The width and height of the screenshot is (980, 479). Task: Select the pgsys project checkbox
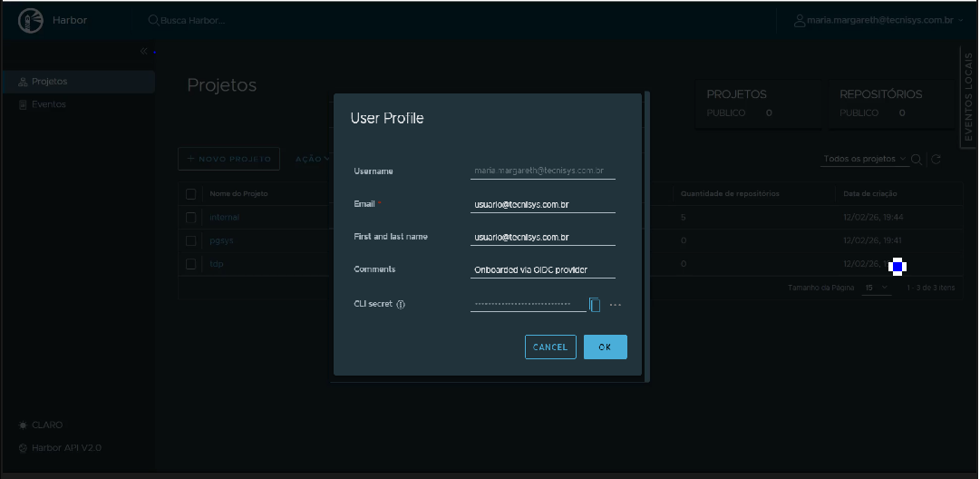[191, 241]
